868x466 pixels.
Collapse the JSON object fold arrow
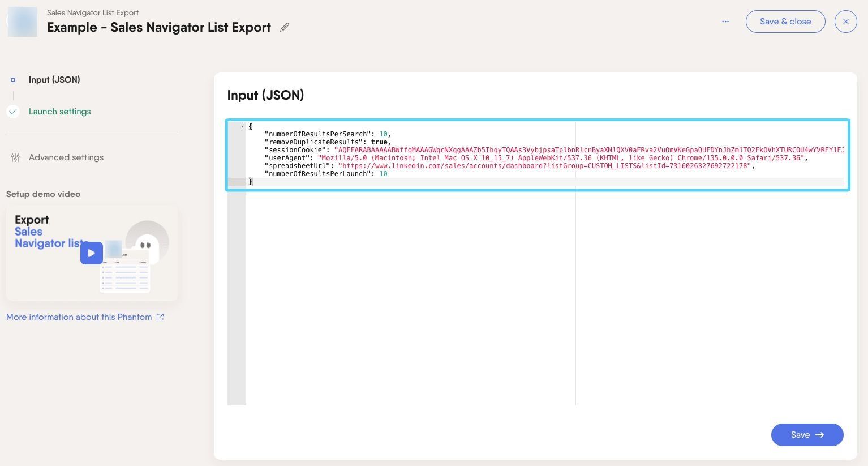(242, 126)
